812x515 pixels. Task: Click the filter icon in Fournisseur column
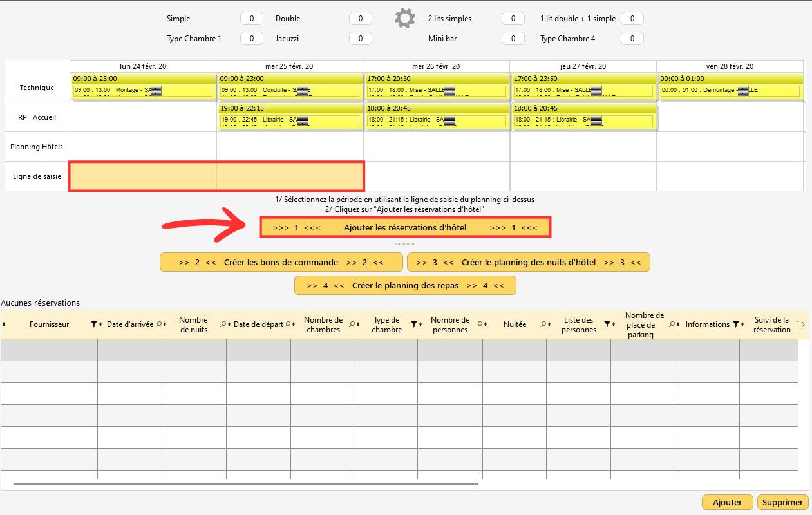[x=94, y=324]
